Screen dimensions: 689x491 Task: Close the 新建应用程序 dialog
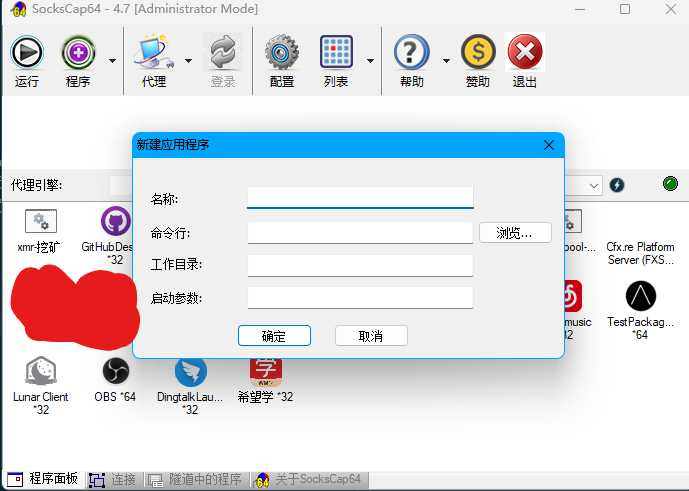[549, 145]
